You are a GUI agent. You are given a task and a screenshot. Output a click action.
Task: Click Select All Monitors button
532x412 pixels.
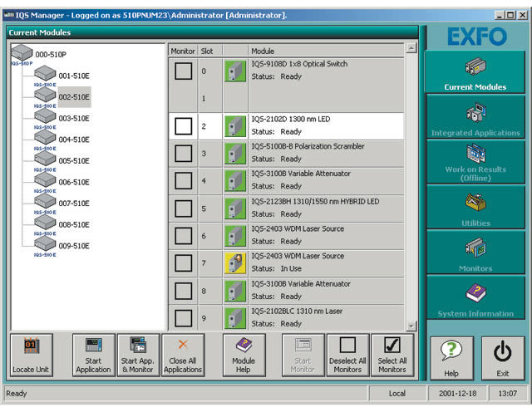pos(392,355)
